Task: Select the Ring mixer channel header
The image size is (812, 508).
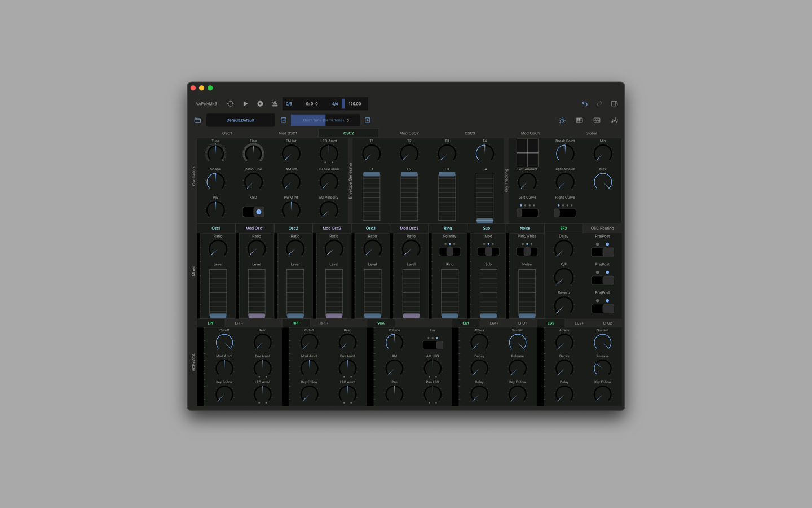Action: coord(448,228)
